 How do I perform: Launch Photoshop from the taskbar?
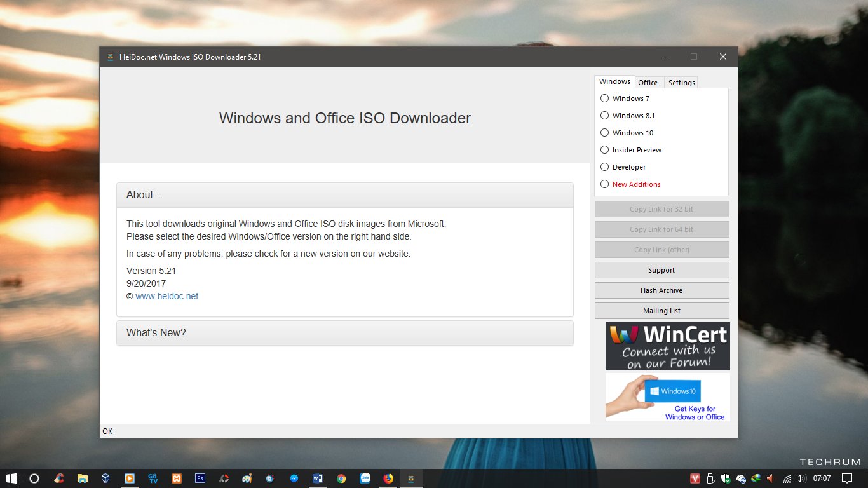pyautogui.click(x=200, y=478)
